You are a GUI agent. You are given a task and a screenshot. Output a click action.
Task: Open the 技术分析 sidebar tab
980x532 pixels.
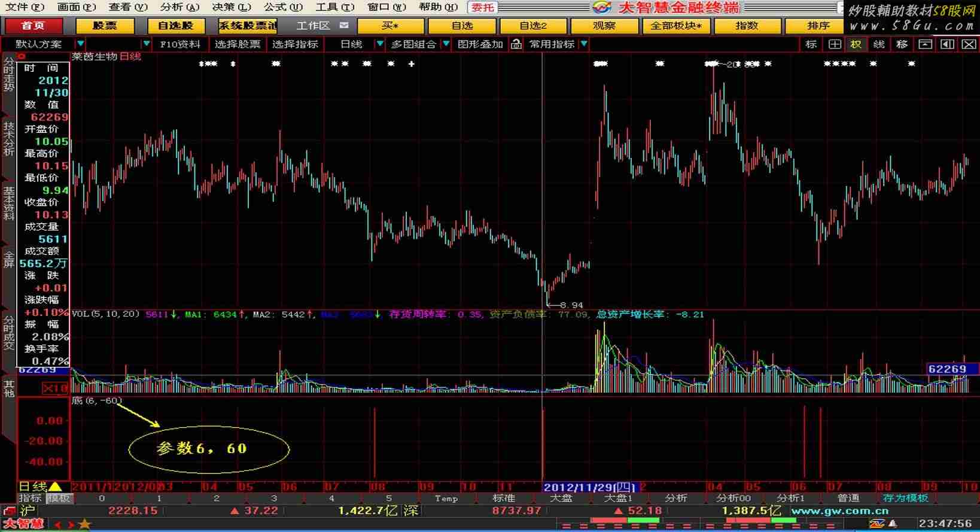pyautogui.click(x=8, y=139)
